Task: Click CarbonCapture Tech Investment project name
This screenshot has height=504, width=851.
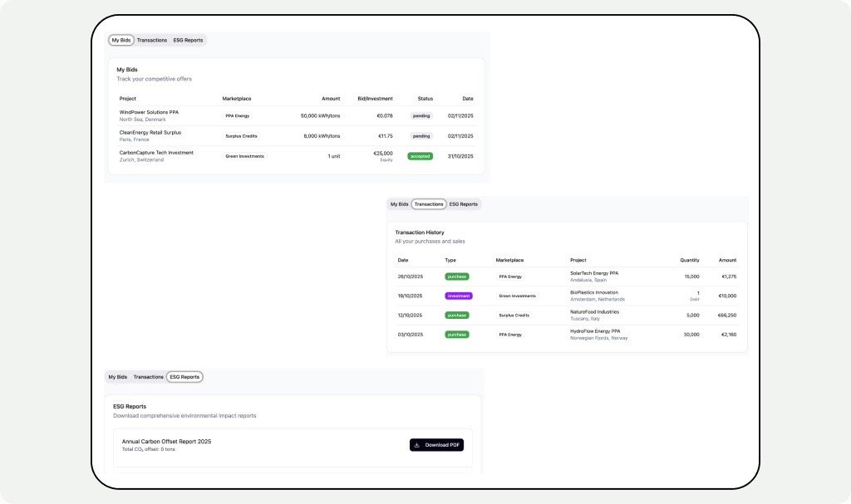Action: click(156, 153)
